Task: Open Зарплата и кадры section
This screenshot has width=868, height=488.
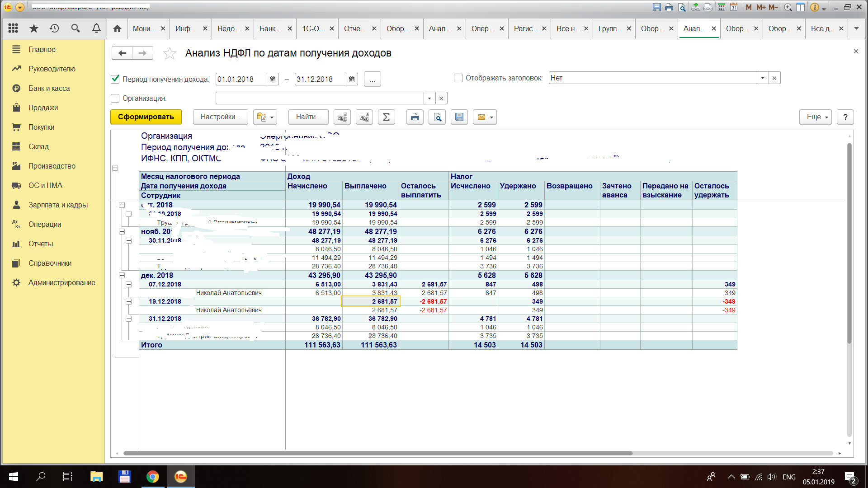Action: pyautogui.click(x=58, y=205)
